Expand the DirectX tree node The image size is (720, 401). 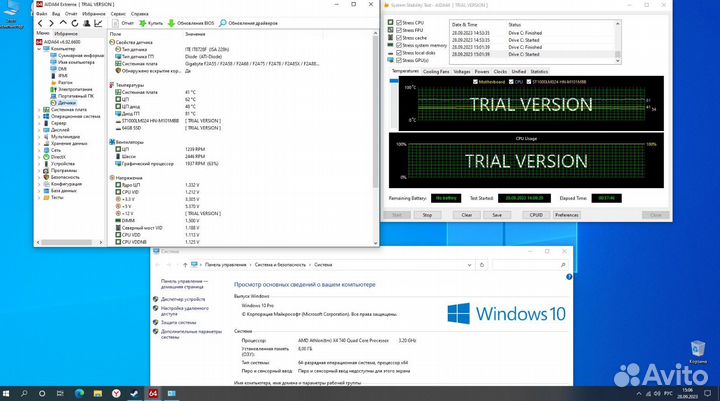(39, 157)
